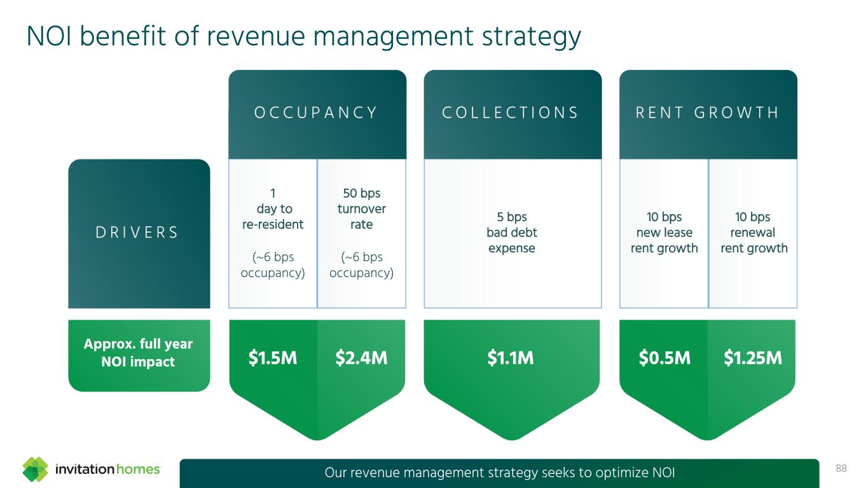Click the $1.5M NOI impact value

point(273,359)
